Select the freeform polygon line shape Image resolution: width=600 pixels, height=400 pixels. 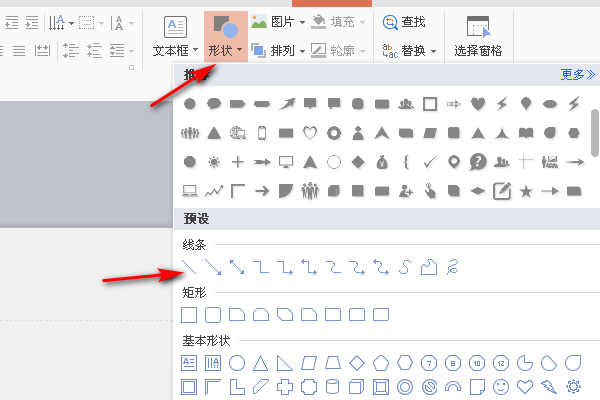coord(429,267)
